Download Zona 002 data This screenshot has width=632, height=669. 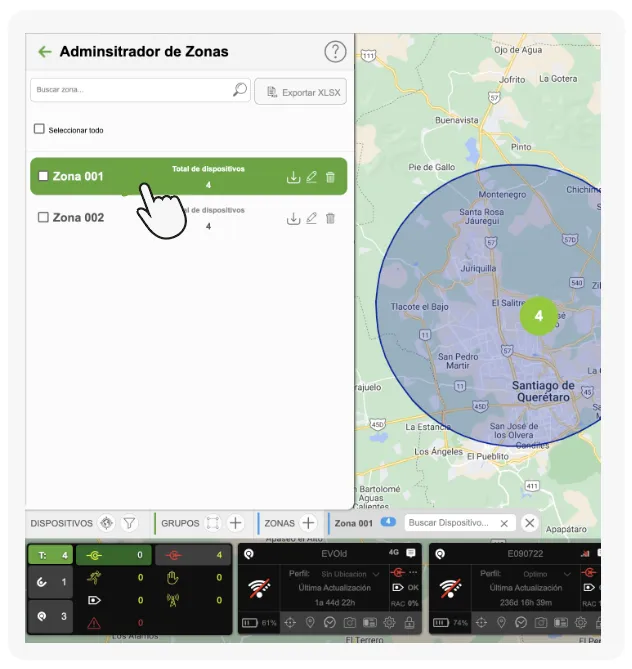pos(293,218)
